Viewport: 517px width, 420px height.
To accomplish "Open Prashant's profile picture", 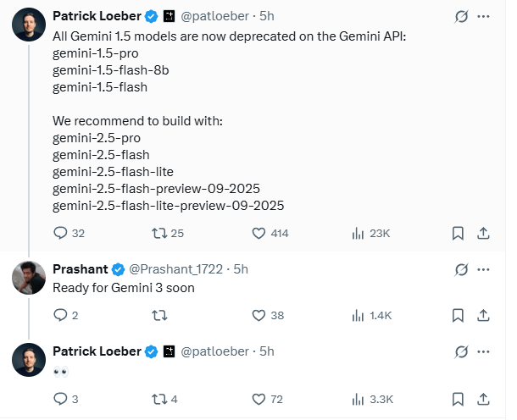I will click(29, 278).
